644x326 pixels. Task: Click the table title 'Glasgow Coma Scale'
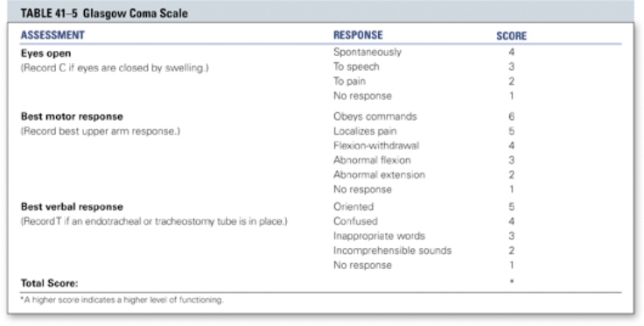[x=135, y=13]
